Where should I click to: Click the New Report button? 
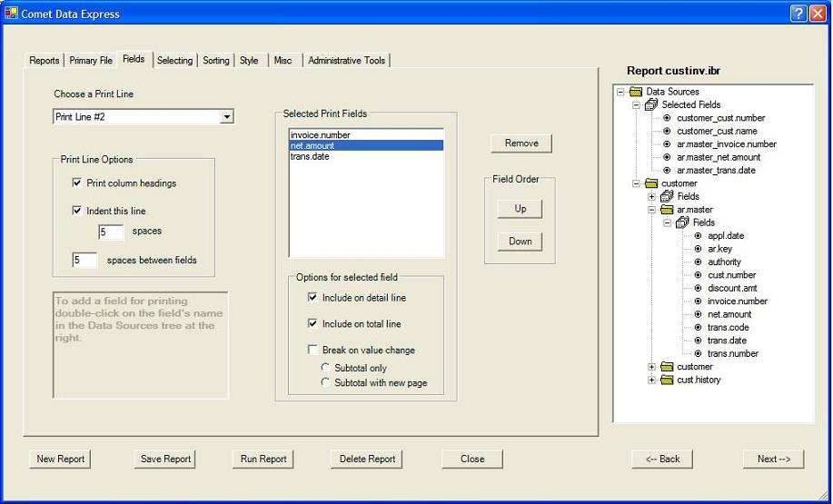tap(60, 459)
